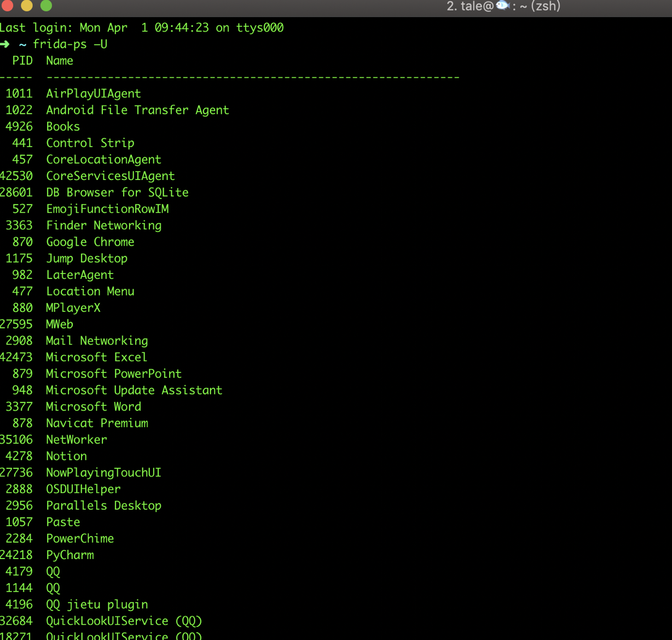Click the 'CoreServicesUIAgent' process name
This screenshot has height=640, width=672.
(x=111, y=176)
